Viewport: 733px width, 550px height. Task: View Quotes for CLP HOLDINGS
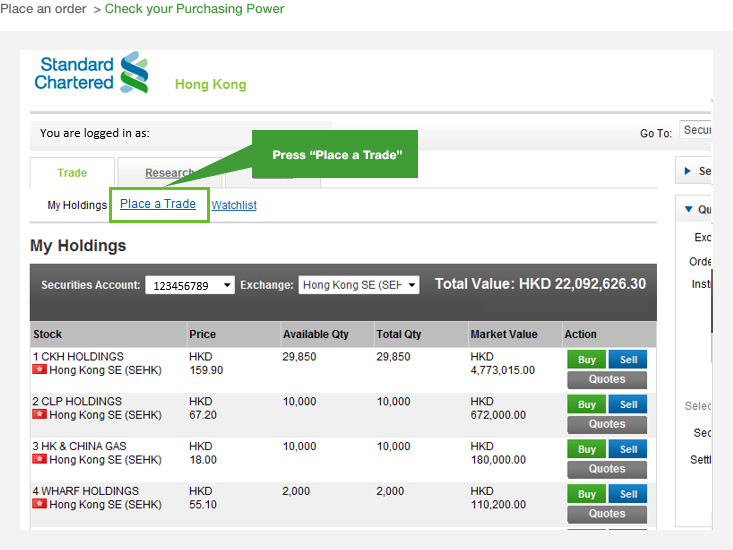pos(607,424)
